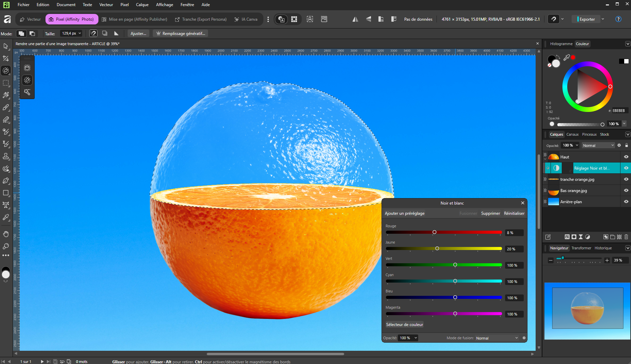This screenshot has width=631, height=364.
Task: Select the magic wand in flyout
Action: click(27, 92)
